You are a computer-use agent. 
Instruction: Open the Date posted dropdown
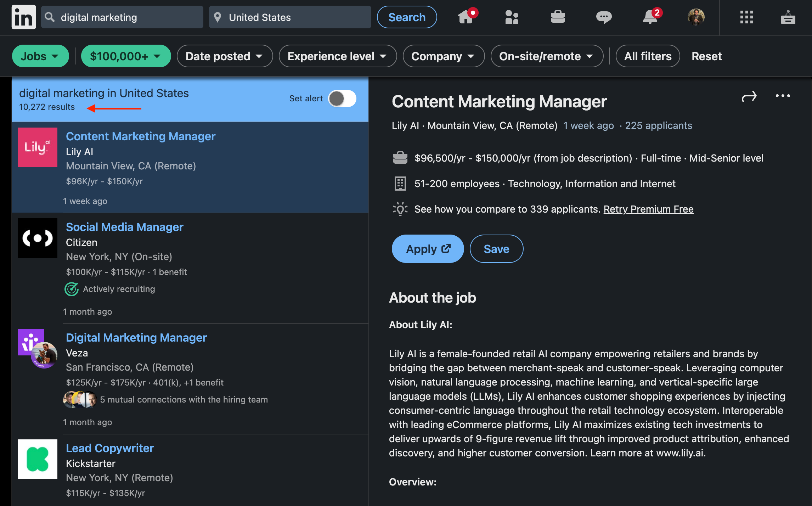(x=225, y=56)
